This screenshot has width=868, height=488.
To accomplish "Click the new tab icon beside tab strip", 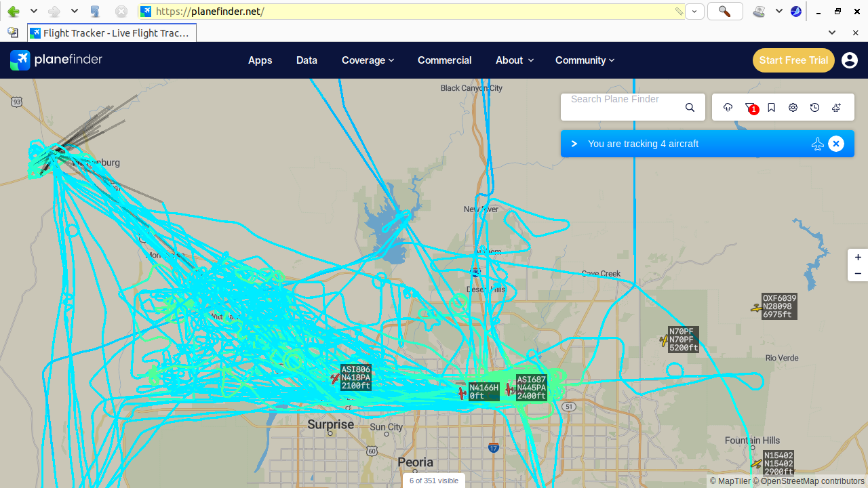I will coord(12,33).
